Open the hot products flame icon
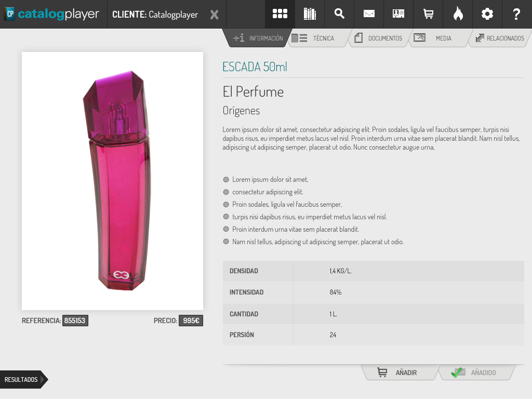The width and height of the screenshot is (532, 399). point(458,14)
